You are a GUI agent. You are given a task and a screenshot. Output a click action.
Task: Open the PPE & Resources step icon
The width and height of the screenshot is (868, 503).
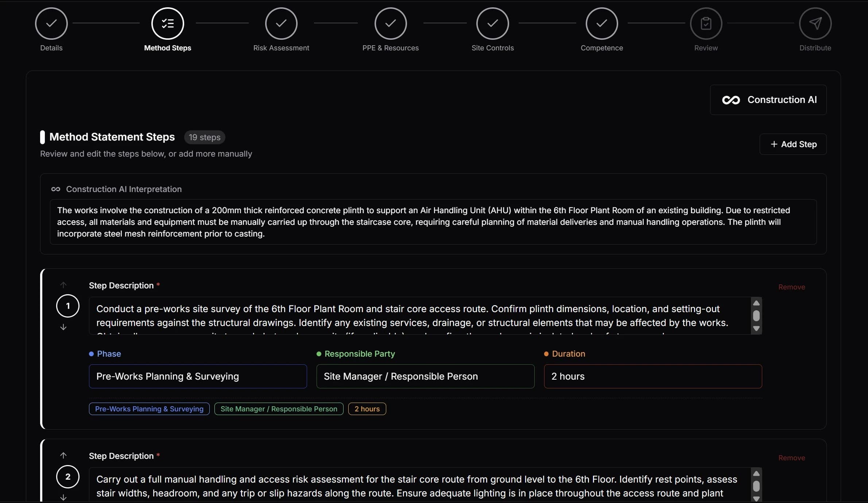[391, 23]
